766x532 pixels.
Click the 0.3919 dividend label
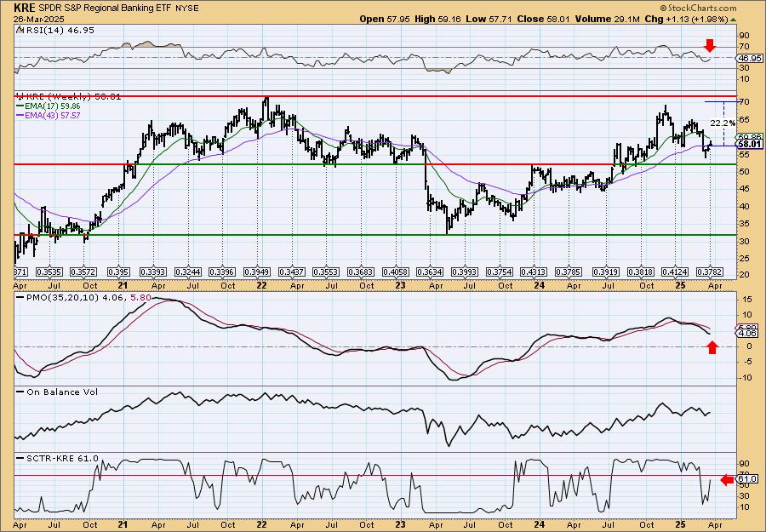606,272
